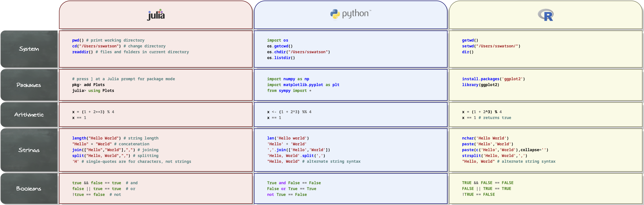Click "len('Hello world')" line
This screenshot has height=205, width=644.
[288, 138]
